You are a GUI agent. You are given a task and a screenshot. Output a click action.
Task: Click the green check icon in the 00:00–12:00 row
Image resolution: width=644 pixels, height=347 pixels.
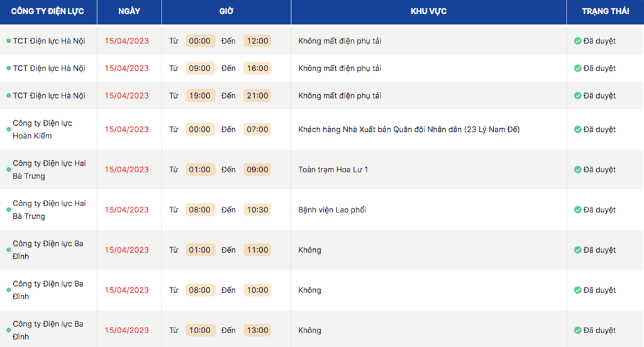[x=577, y=41]
